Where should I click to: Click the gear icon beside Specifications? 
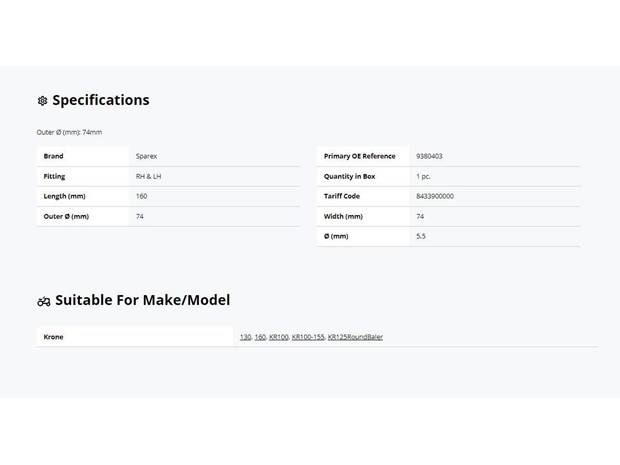coord(42,101)
